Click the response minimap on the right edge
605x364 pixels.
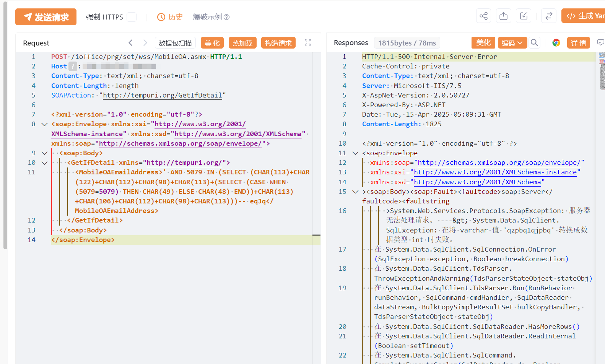[x=602, y=71]
